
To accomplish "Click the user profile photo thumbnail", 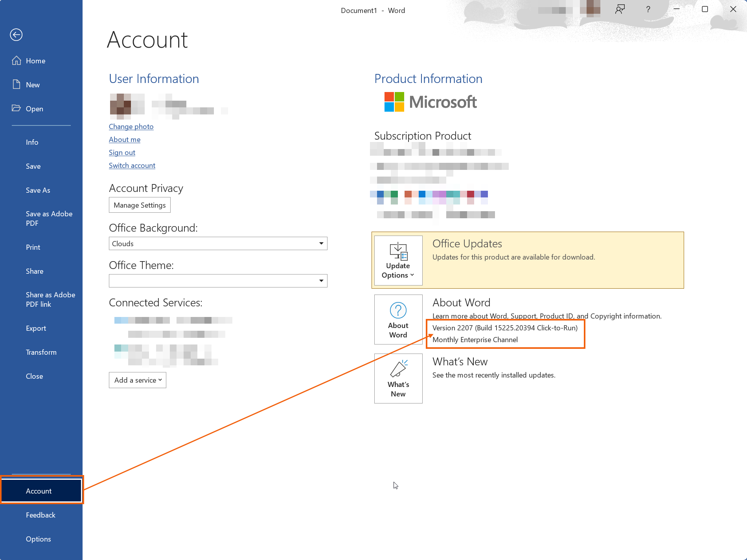I will pos(127,106).
